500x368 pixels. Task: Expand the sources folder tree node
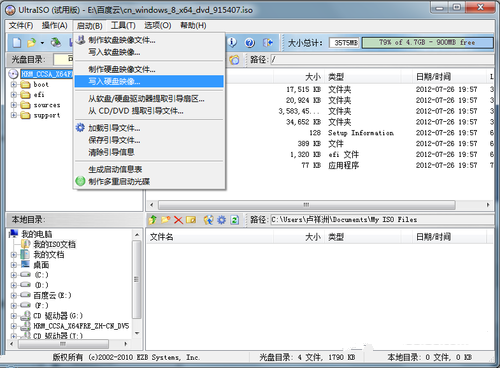click(x=14, y=105)
